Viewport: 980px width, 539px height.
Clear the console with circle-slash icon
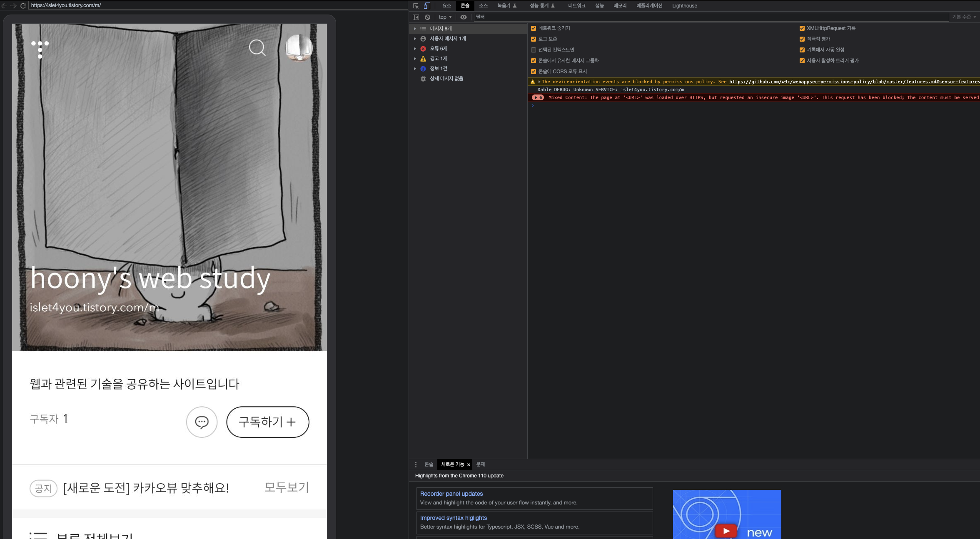point(427,17)
